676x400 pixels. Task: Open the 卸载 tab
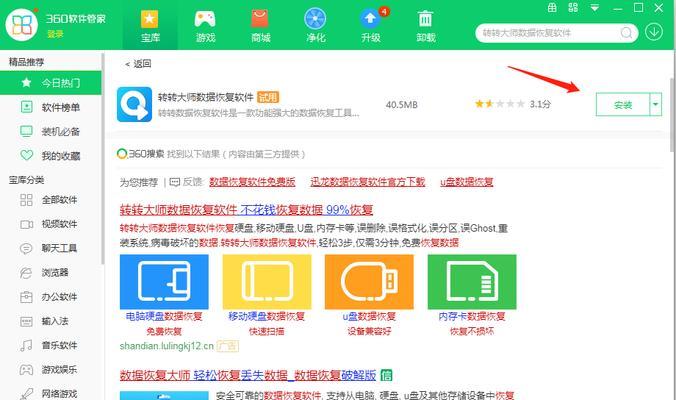[426, 26]
